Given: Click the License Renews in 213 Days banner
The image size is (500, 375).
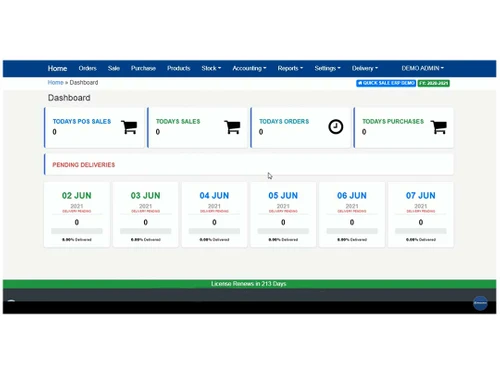Looking at the screenshot, I should (x=249, y=284).
